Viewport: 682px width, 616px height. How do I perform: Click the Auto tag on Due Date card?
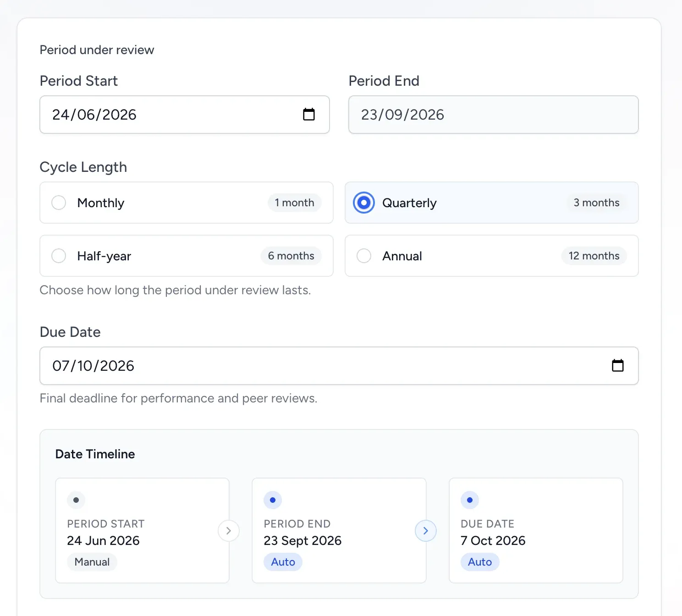coord(480,562)
